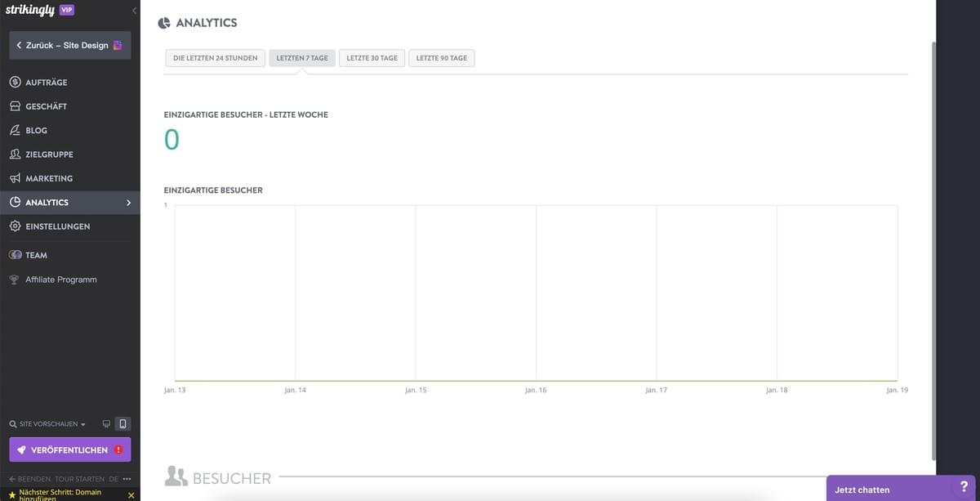Open the Aufträge section icon

point(15,83)
